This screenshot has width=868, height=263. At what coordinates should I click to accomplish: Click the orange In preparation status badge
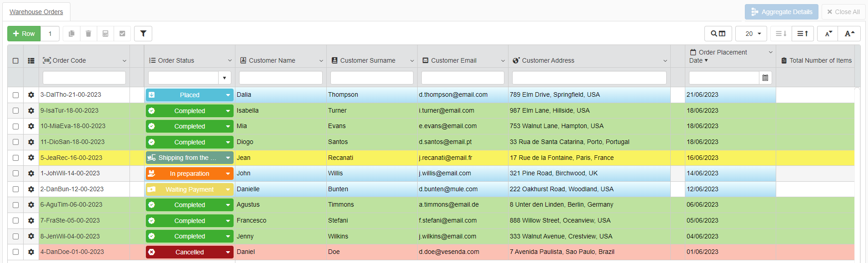(x=189, y=174)
